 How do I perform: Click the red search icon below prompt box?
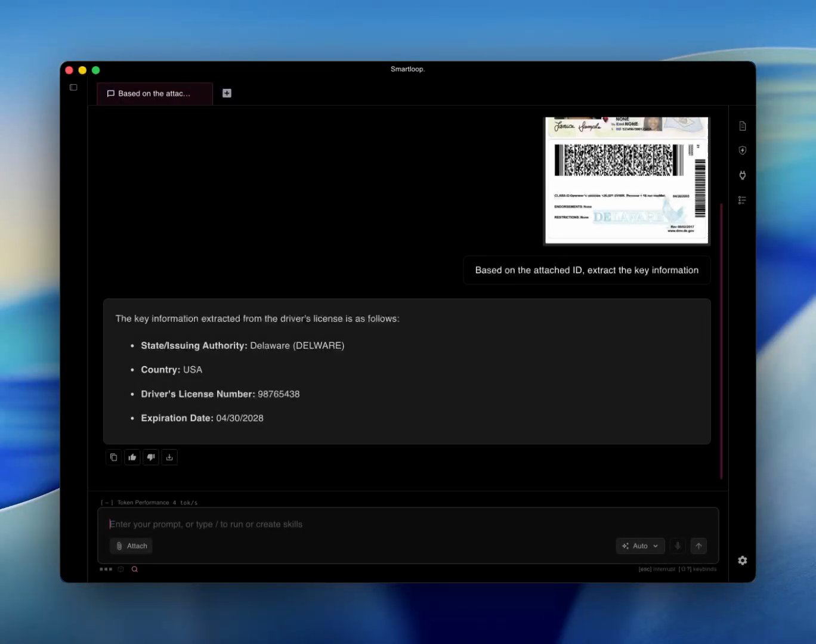135,569
